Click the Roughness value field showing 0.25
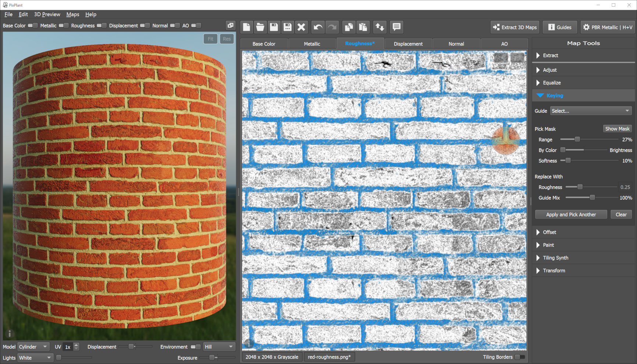 625,187
